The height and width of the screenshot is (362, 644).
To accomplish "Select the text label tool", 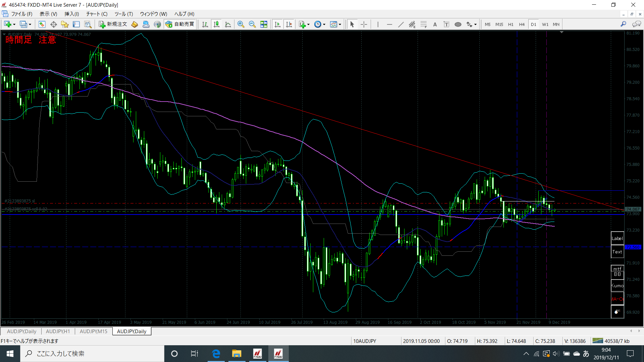I will (446, 24).
